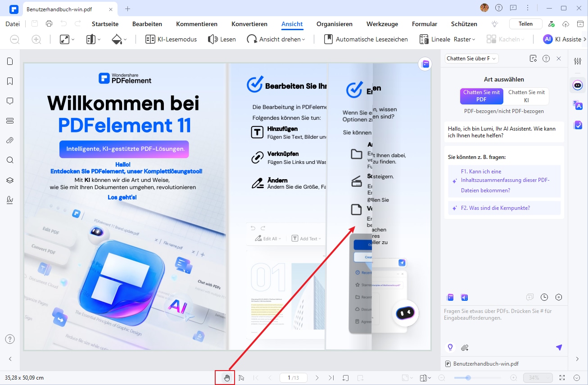Screen dimensions: 588x385
Task: Open the Layers panel in left sidebar
Action: [x=10, y=180]
